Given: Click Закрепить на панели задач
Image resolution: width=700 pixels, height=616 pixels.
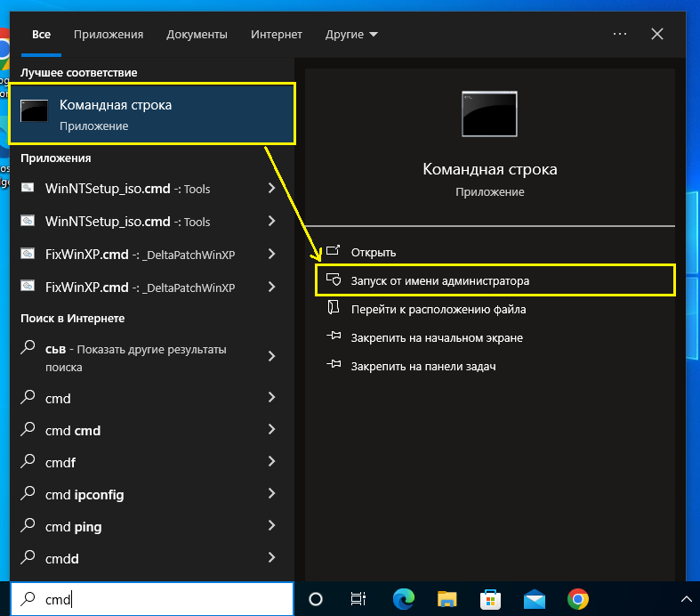Looking at the screenshot, I should coord(423,366).
